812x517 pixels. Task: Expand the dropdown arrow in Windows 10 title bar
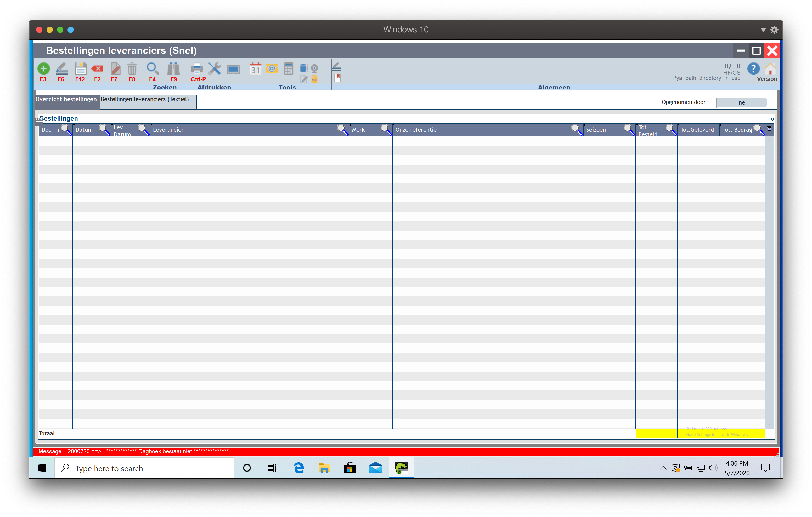pos(763,30)
